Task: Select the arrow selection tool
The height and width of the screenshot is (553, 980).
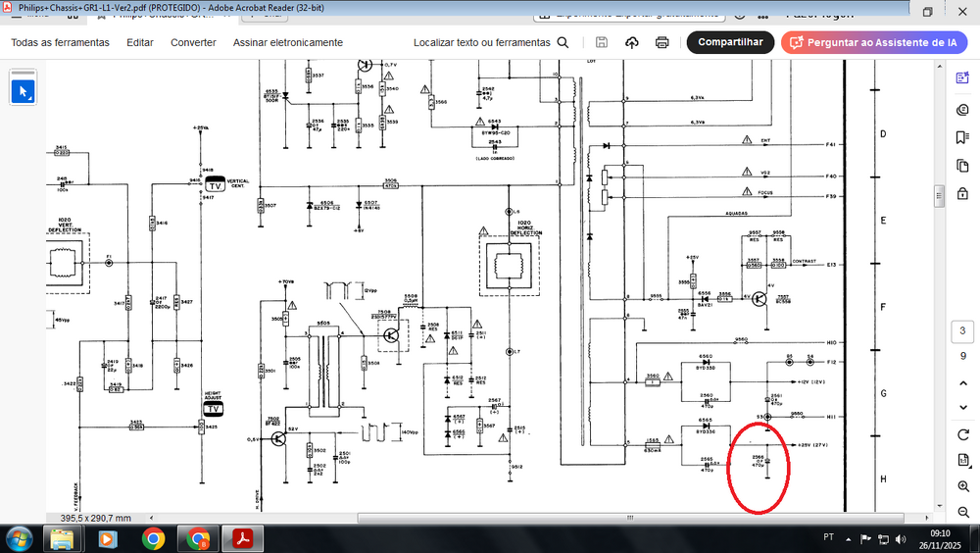Action: [24, 91]
